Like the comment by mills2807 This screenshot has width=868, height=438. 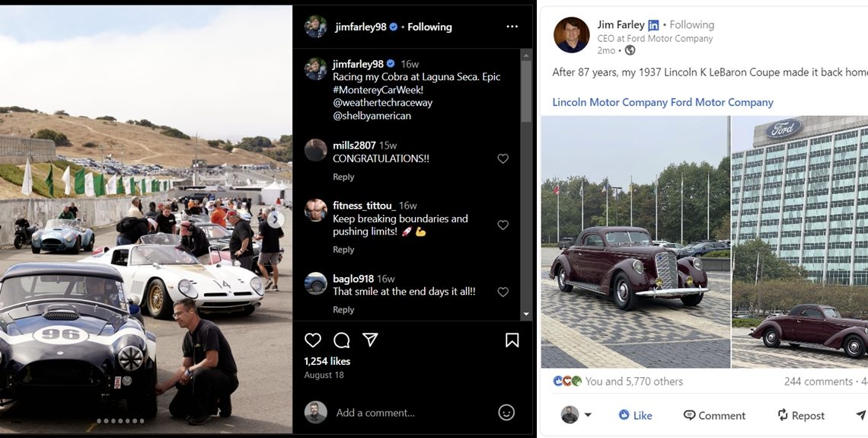pyautogui.click(x=503, y=158)
